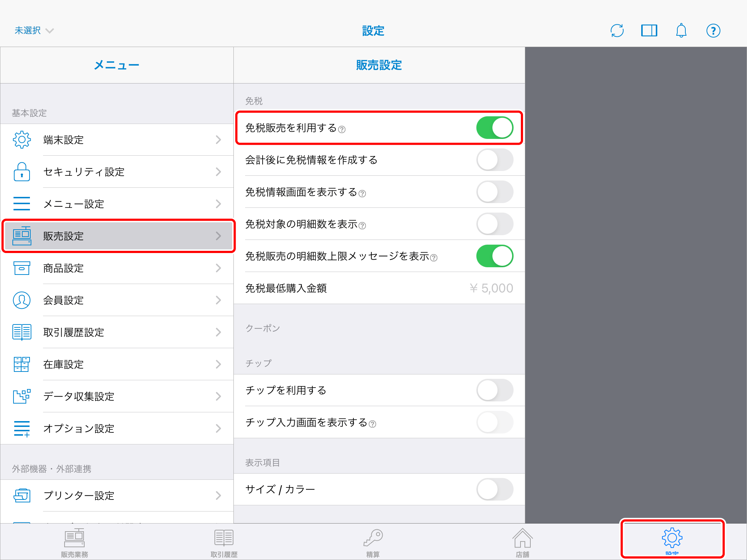Image resolution: width=747 pixels, height=560 pixels.
Task: Click the 在庫設定 shelves icon
Action: (x=22, y=364)
